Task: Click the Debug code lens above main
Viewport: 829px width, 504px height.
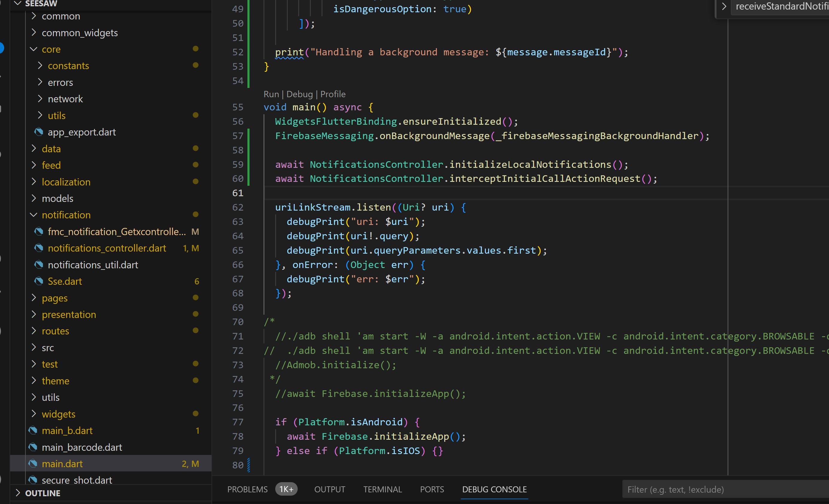Action: [x=299, y=94]
